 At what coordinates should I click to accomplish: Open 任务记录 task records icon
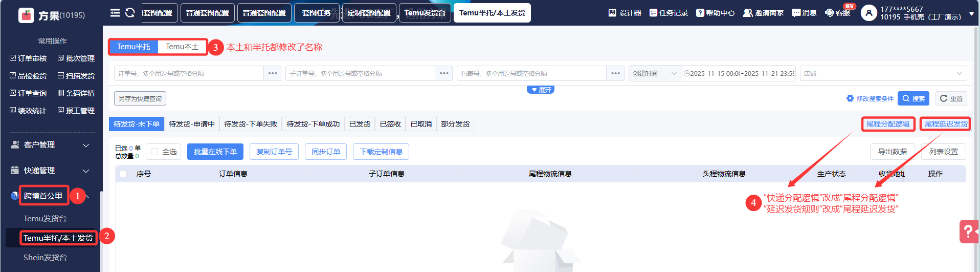[653, 13]
